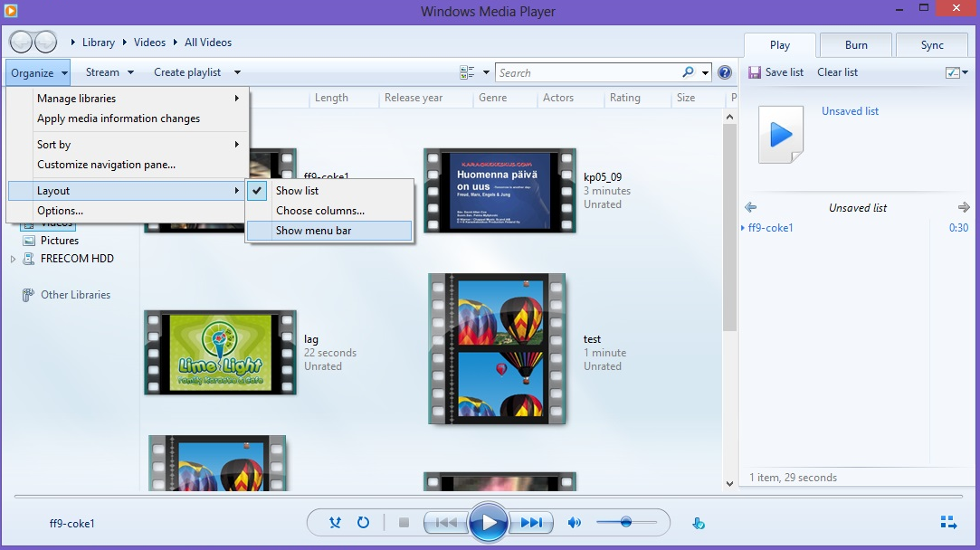Image resolution: width=980 pixels, height=550 pixels.
Task: Skip to next track button
Action: point(532,522)
